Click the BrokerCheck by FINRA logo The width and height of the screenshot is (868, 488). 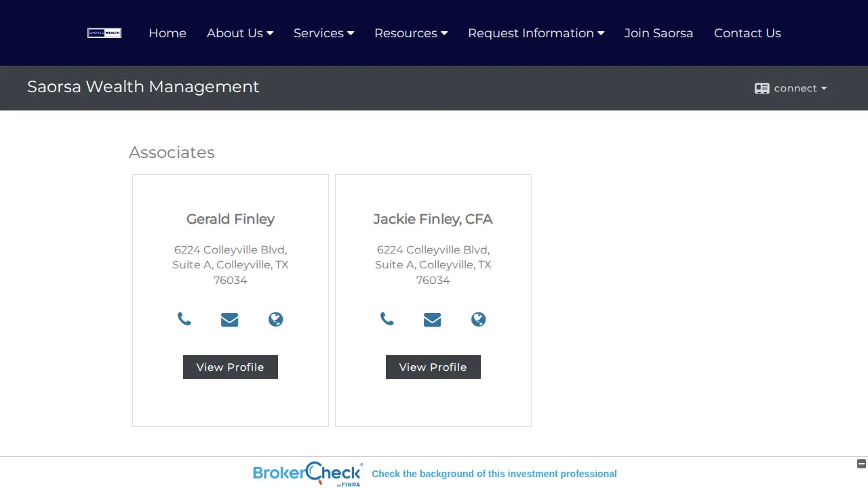tap(308, 474)
